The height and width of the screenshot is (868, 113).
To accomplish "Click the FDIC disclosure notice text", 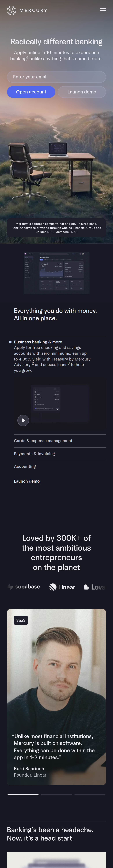I will 56,228.
